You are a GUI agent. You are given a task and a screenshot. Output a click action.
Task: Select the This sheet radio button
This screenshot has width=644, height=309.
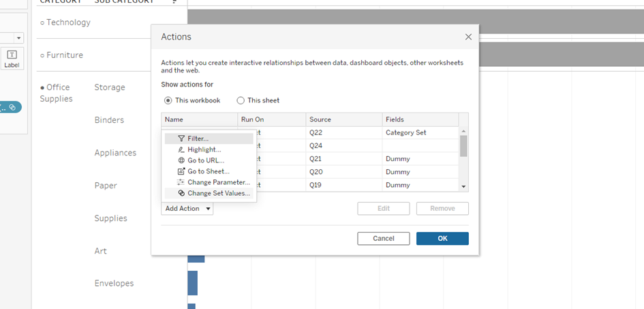coord(241,100)
